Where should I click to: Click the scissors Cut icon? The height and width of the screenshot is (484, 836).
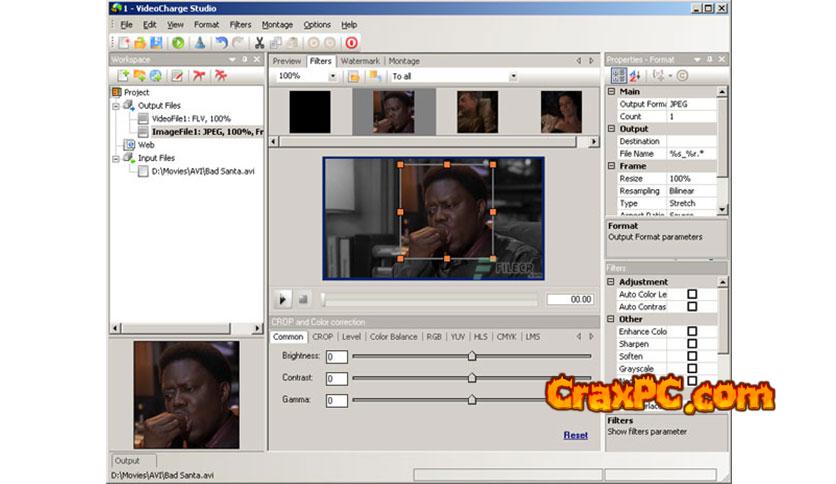(x=259, y=43)
